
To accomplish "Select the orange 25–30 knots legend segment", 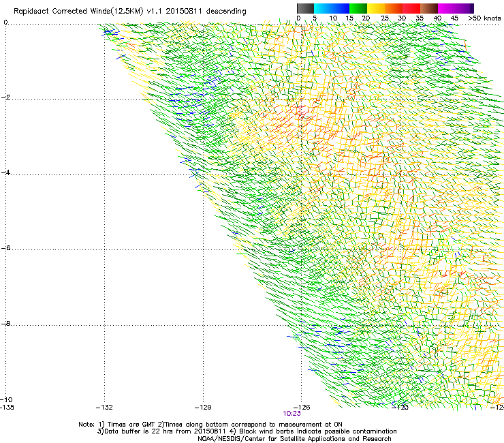I will [394, 8].
